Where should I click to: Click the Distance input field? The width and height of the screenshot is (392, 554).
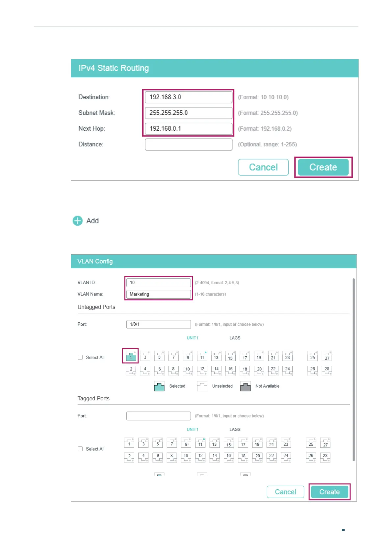[189, 144]
